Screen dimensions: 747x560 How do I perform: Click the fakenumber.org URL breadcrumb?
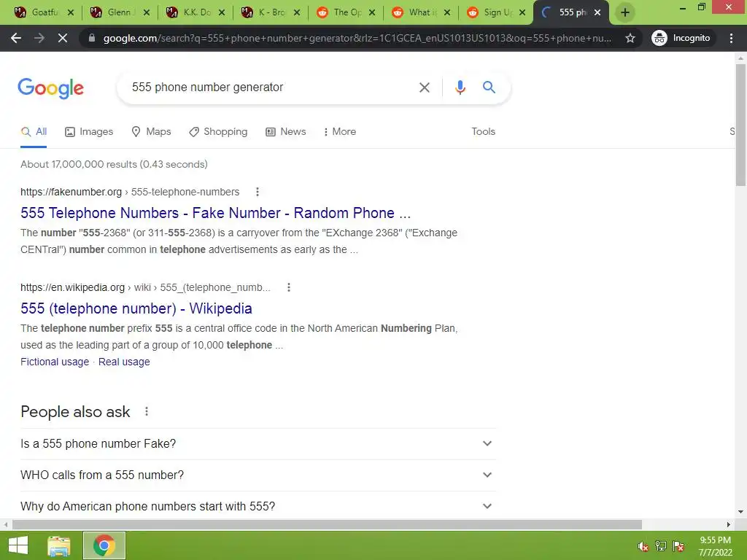point(130,192)
